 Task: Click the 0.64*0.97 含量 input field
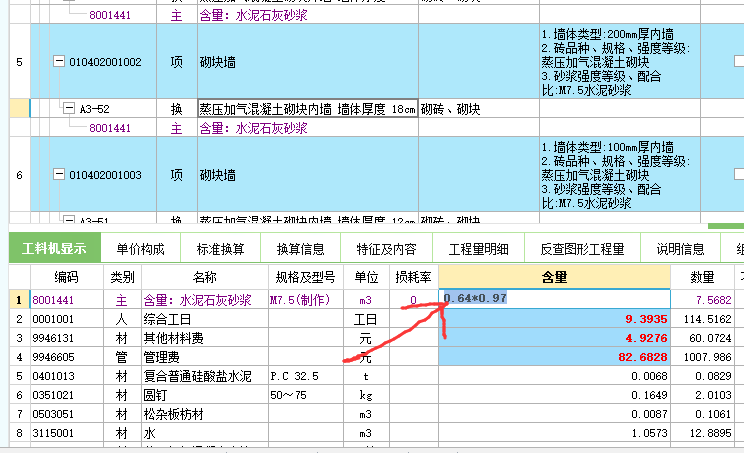click(554, 299)
